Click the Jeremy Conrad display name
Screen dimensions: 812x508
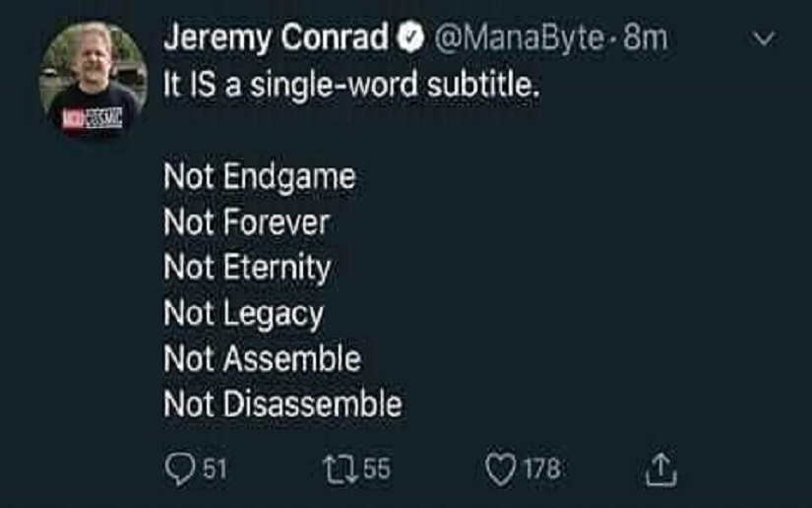[x=276, y=38]
